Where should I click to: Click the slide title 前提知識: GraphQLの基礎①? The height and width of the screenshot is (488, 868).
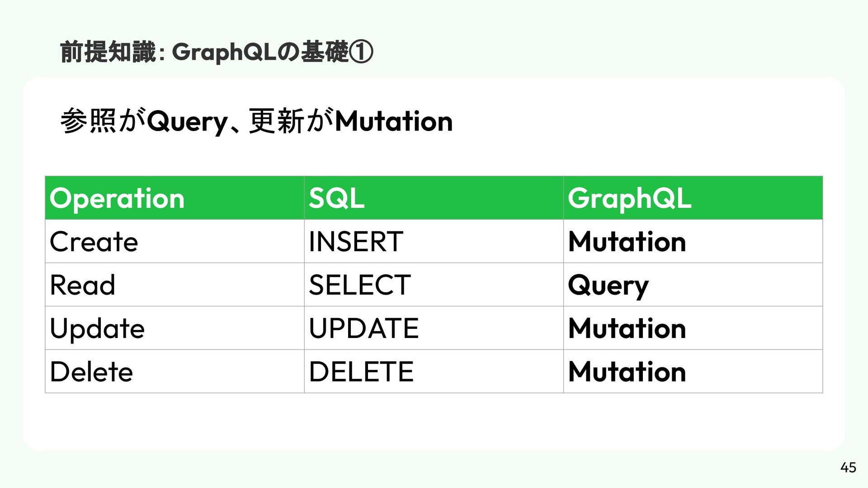(217, 53)
